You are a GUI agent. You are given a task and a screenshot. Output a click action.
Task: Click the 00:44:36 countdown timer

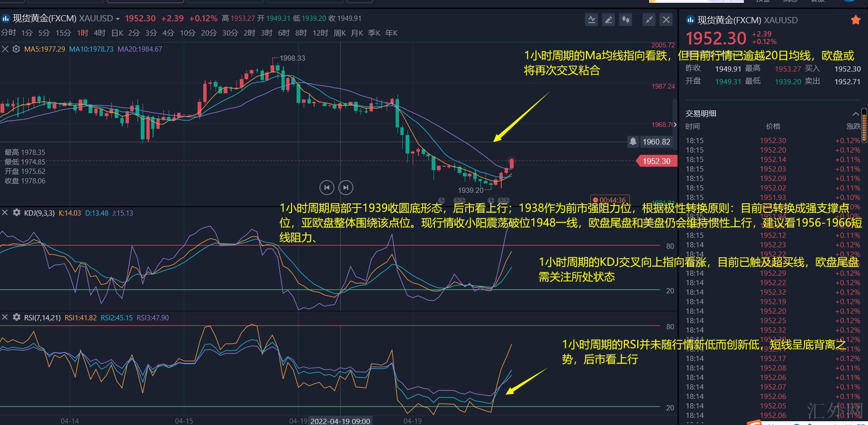tap(609, 200)
